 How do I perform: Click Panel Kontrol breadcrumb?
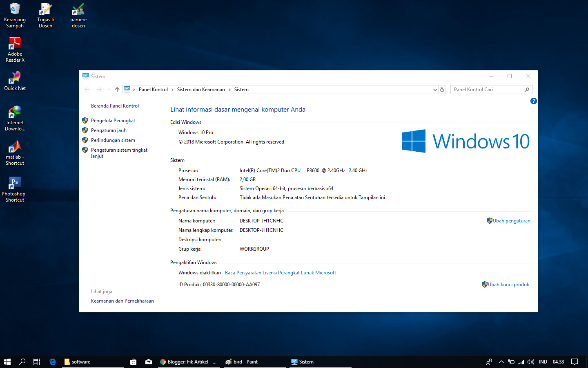click(x=153, y=90)
